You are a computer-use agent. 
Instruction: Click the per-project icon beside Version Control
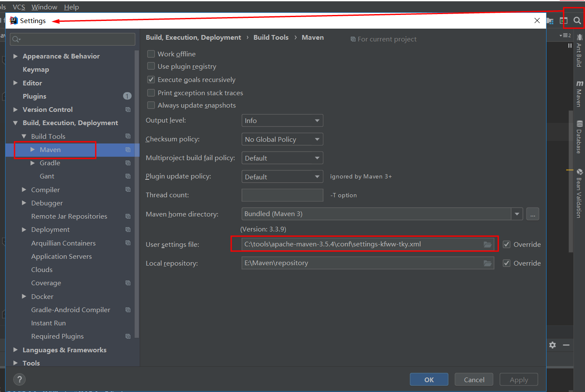[128, 110]
